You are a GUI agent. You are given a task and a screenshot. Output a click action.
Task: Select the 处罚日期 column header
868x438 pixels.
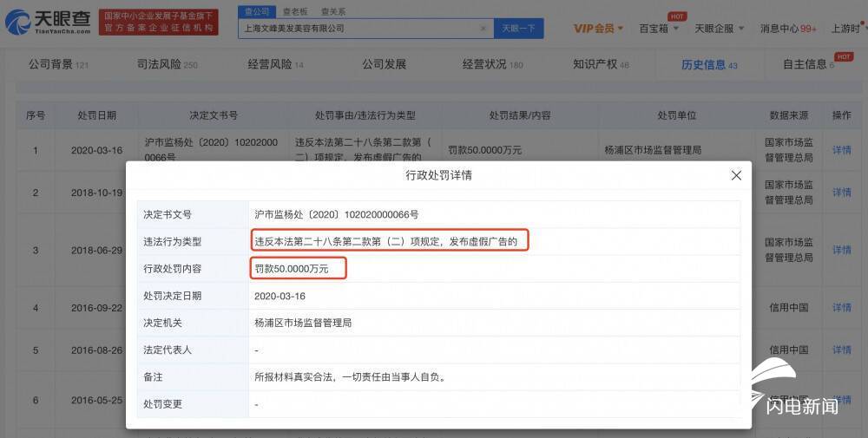coord(97,115)
